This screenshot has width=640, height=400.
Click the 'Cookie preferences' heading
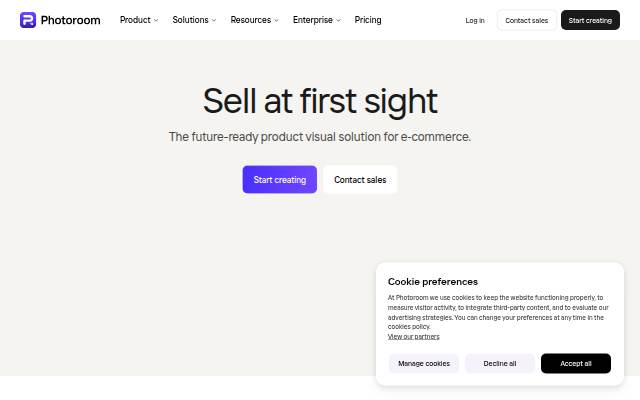[433, 282]
